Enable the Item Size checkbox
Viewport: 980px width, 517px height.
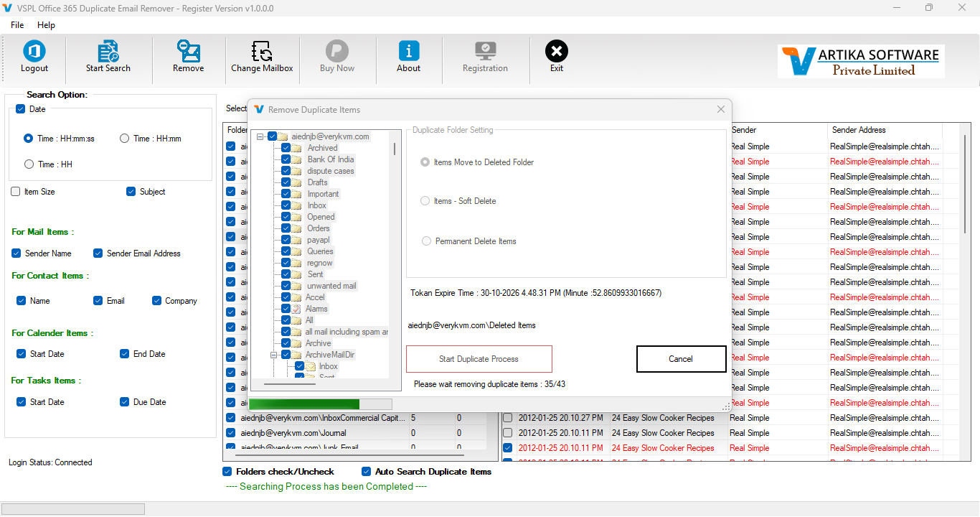tap(16, 192)
